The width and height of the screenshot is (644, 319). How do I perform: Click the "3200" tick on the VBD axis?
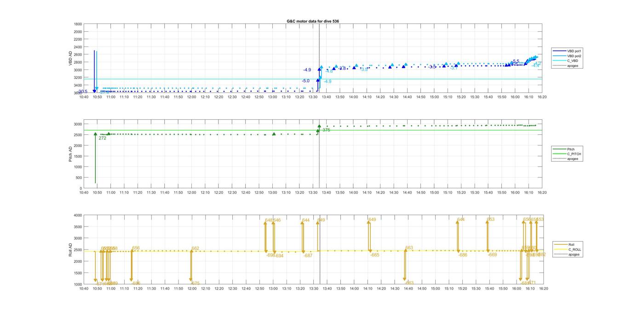click(78, 77)
